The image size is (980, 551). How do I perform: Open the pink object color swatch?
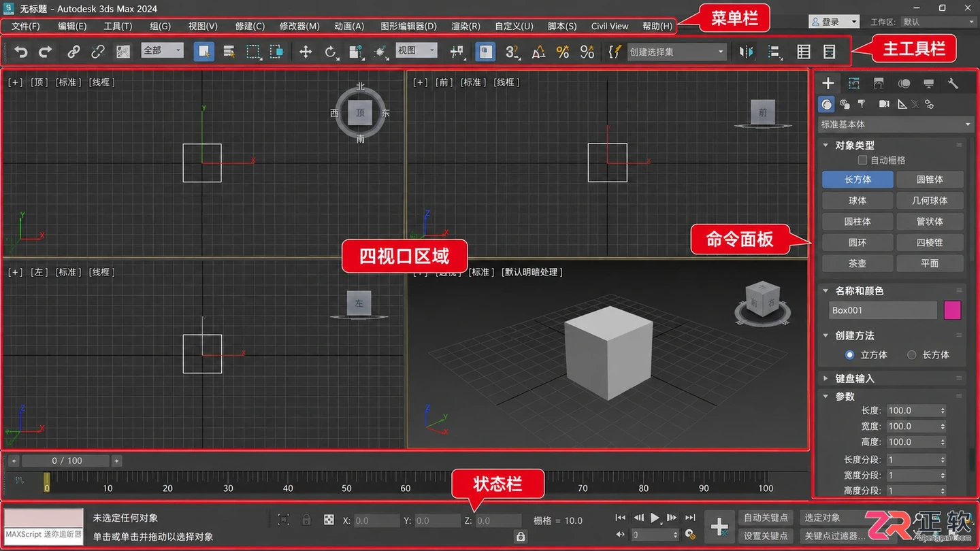(952, 310)
